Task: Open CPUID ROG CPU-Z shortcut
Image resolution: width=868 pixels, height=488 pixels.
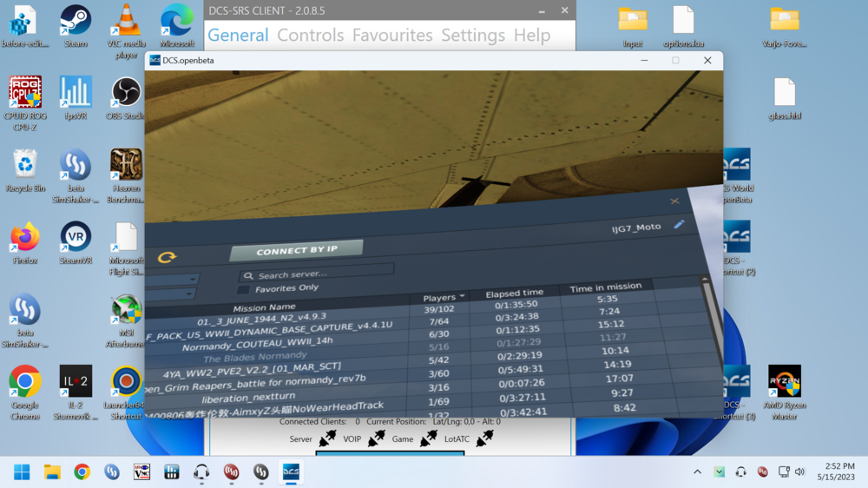Action: coord(25,103)
